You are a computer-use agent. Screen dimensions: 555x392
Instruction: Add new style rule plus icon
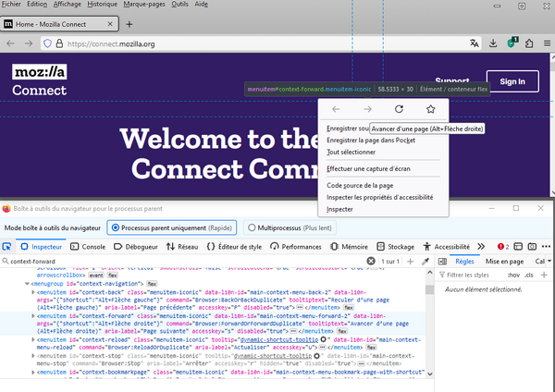[x=544, y=275]
